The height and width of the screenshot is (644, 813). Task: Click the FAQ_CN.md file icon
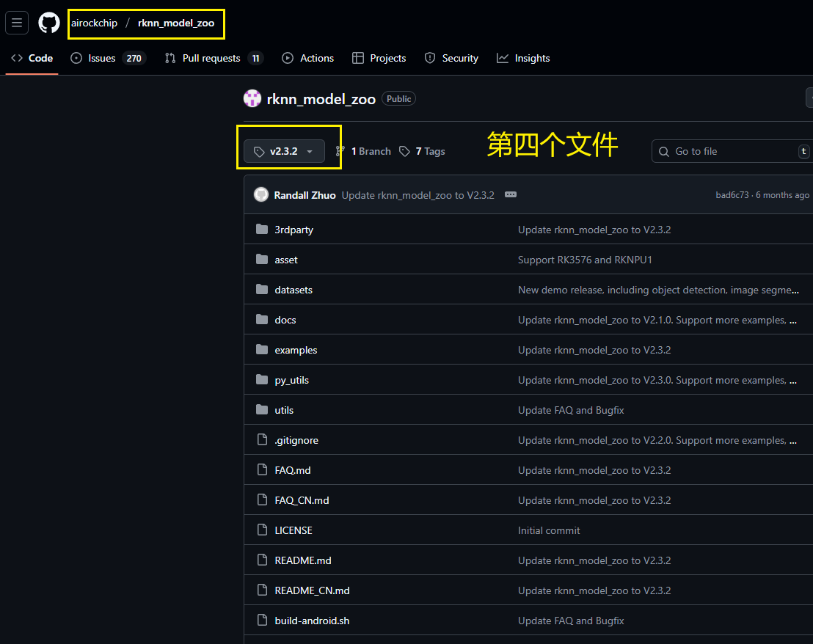tap(263, 500)
